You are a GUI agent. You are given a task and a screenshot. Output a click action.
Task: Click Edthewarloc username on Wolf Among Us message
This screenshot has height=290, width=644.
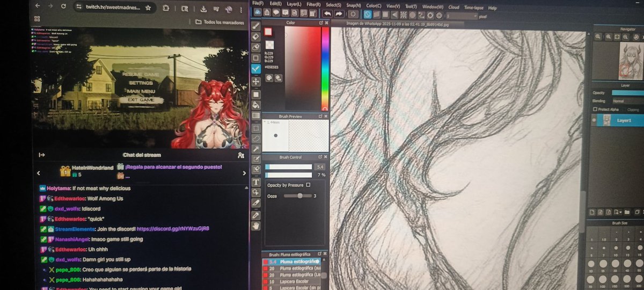(70, 199)
